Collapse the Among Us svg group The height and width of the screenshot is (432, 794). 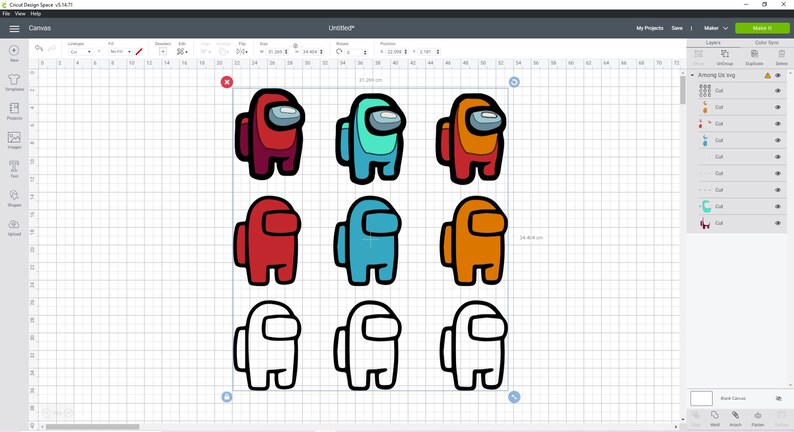[x=692, y=75]
